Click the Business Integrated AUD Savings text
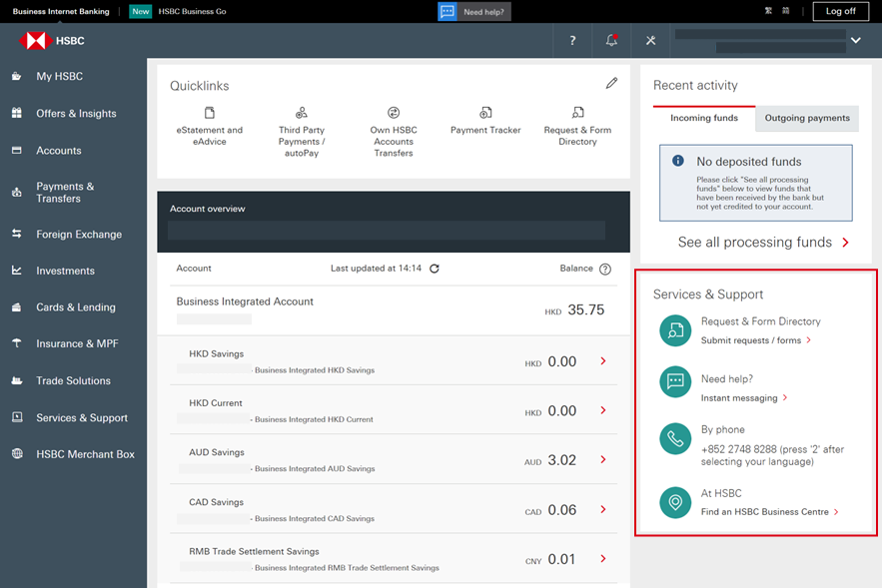Viewport: 882px width, 588px height. coord(315,469)
